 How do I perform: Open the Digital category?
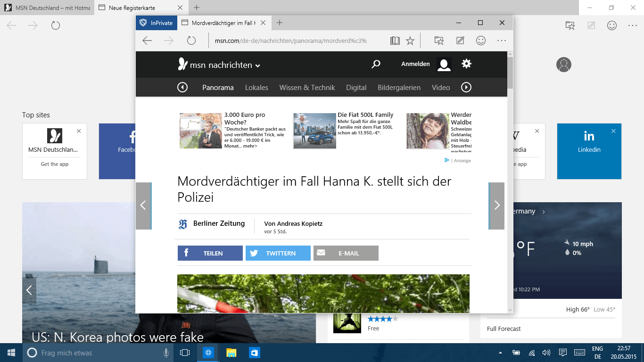pos(356,88)
